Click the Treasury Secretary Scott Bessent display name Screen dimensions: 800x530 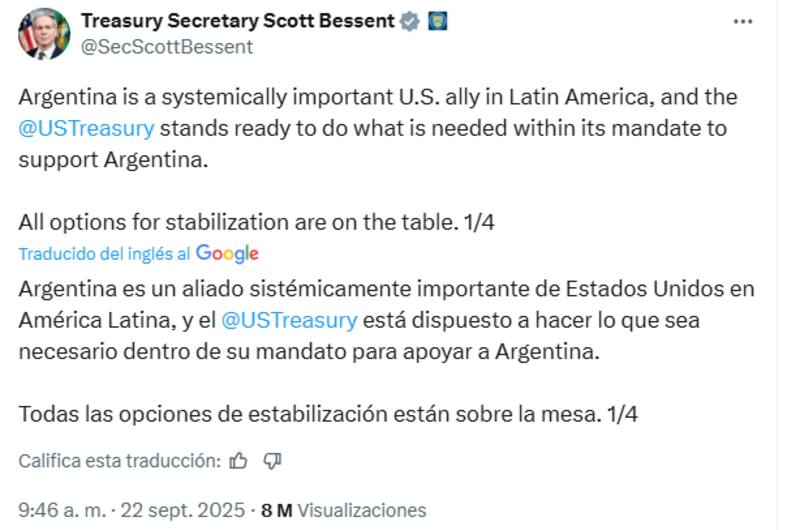[236, 21]
